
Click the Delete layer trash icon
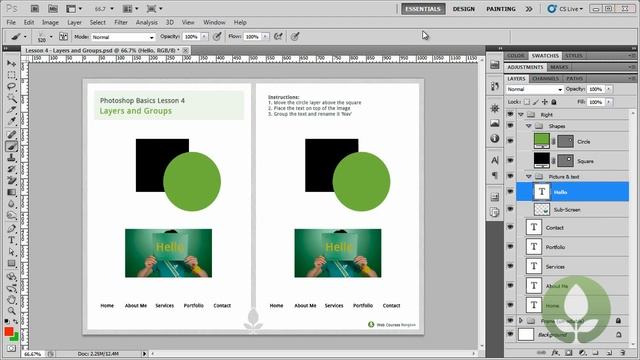(x=622, y=353)
